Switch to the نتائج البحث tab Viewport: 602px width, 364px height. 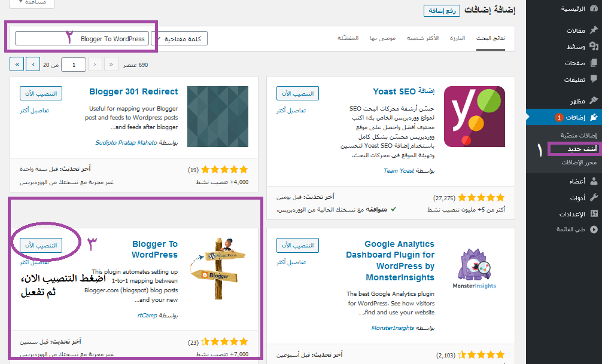coord(491,38)
